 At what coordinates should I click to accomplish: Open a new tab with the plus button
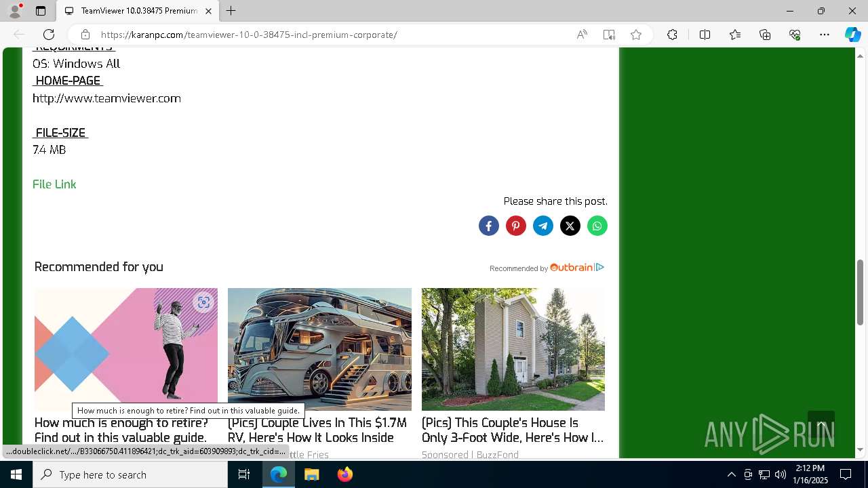pyautogui.click(x=231, y=11)
